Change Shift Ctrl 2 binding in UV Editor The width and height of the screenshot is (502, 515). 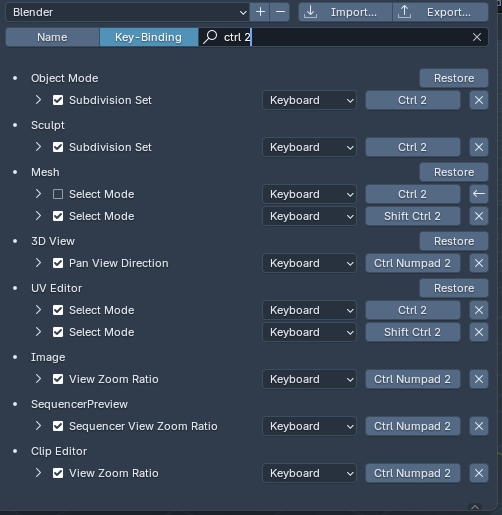pyautogui.click(x=413, y=332)
